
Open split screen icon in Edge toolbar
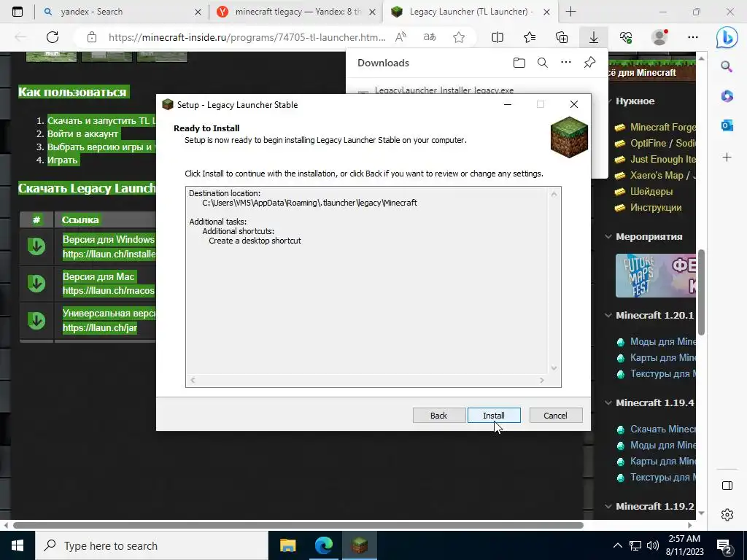498,37
